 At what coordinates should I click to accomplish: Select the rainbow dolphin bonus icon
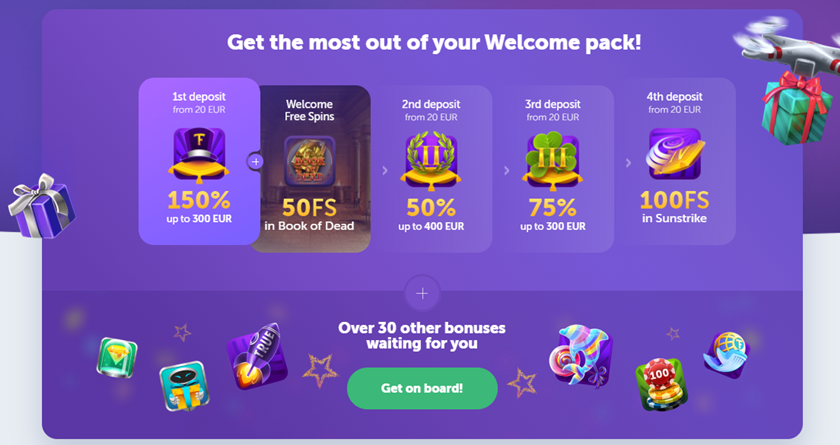(580, 355)
